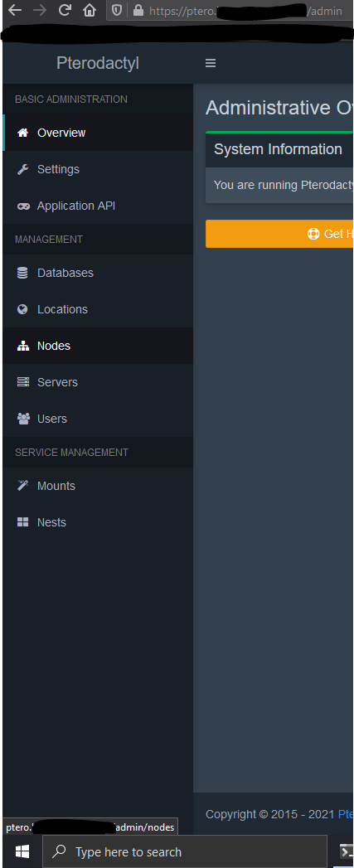Click the Mounts magic wand icon
The height and width of the screenshot is (868, 354).
pos(22,486)
